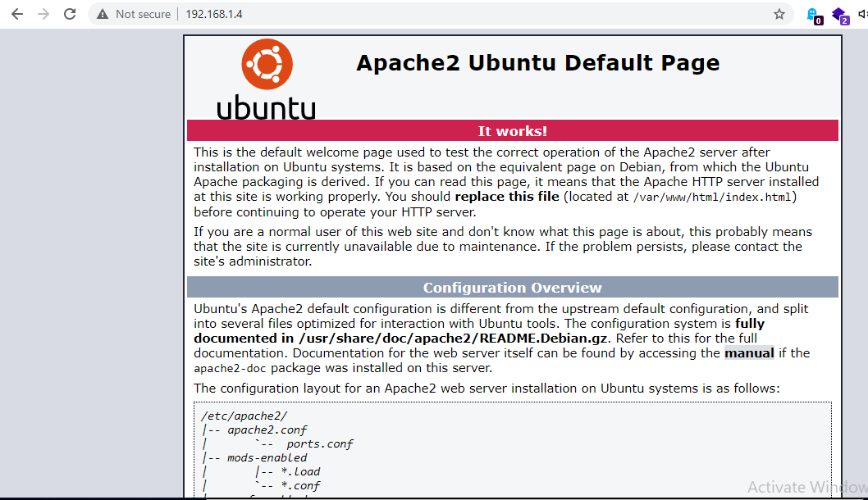
Task: Click the Configuration Overview heading bar
Action: [x=513, y=288]
